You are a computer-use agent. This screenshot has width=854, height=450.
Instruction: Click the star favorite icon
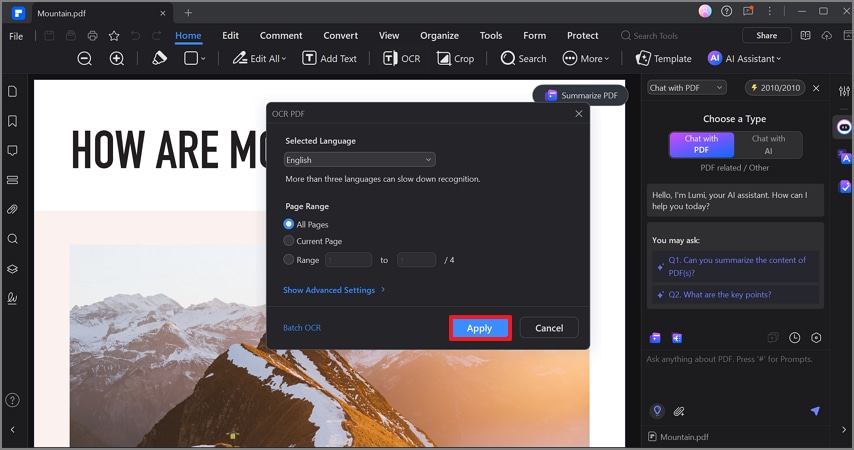point(114,36)
